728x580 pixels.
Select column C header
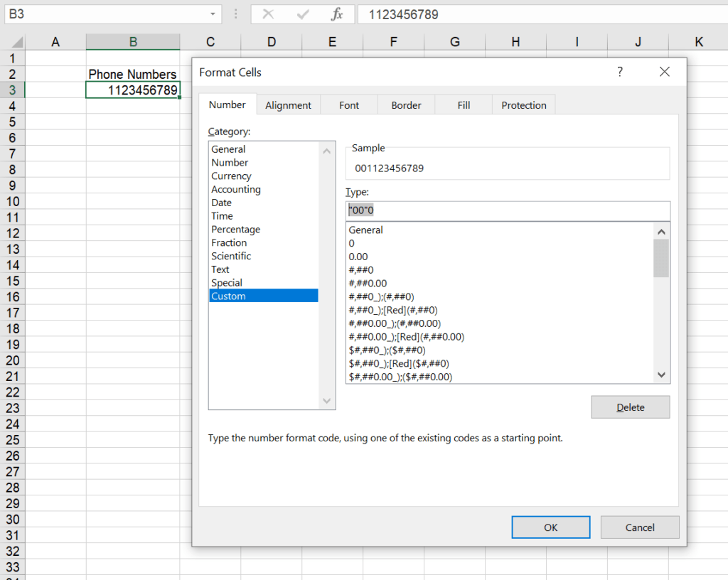click(x=210, y=42)
